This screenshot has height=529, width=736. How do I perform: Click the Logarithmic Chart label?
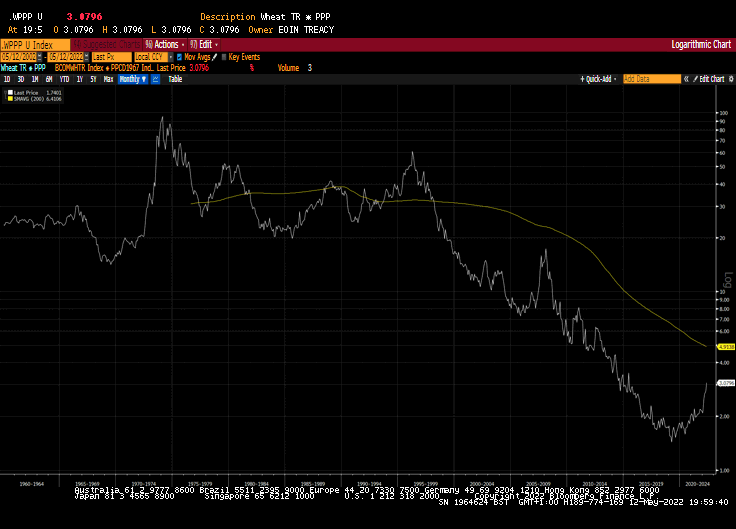point(701,45)
